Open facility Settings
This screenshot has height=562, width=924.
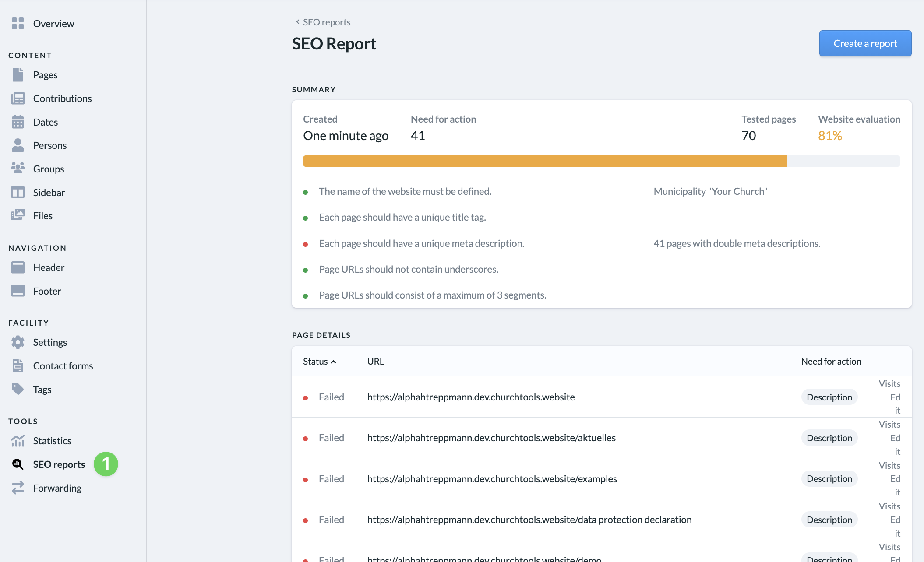coord(50,342)
